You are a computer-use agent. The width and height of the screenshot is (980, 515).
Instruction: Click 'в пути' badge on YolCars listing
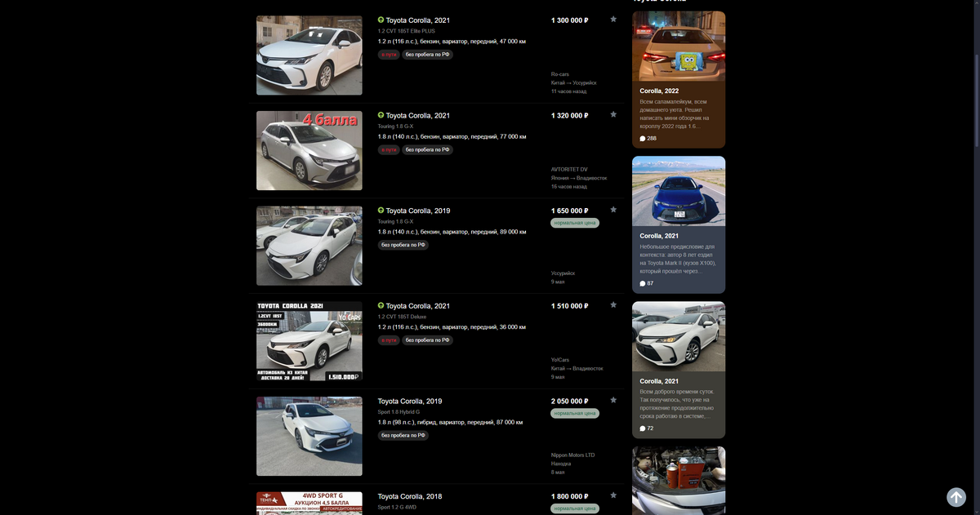point(389,340)
